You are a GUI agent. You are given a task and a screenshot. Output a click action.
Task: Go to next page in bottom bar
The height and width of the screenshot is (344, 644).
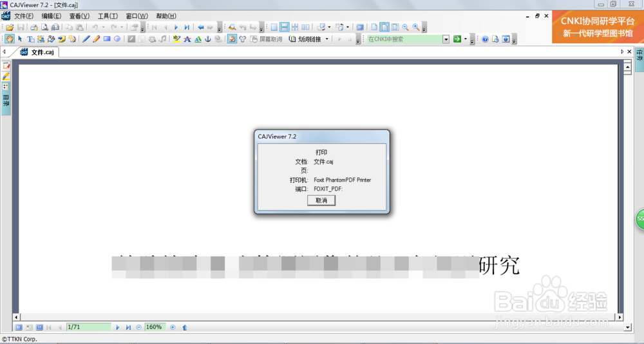[117, 327]
